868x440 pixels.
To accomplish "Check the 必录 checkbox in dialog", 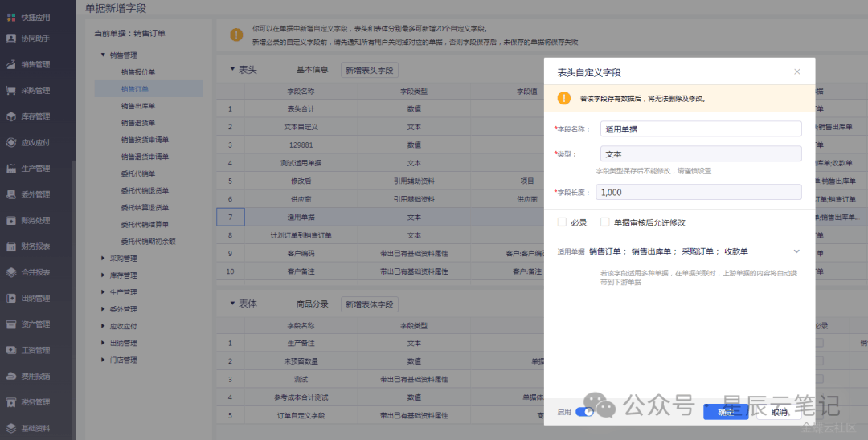I will 562,222.
